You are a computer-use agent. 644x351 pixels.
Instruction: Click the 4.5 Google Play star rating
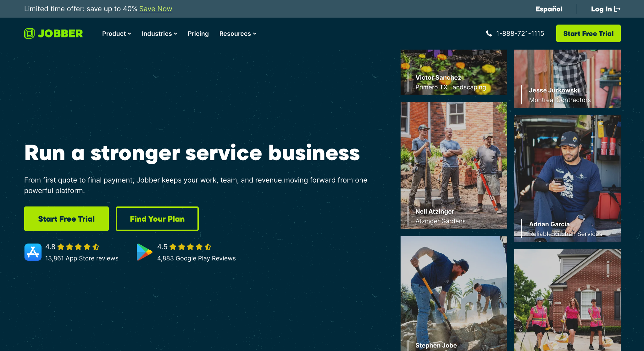tap(190, 247)
